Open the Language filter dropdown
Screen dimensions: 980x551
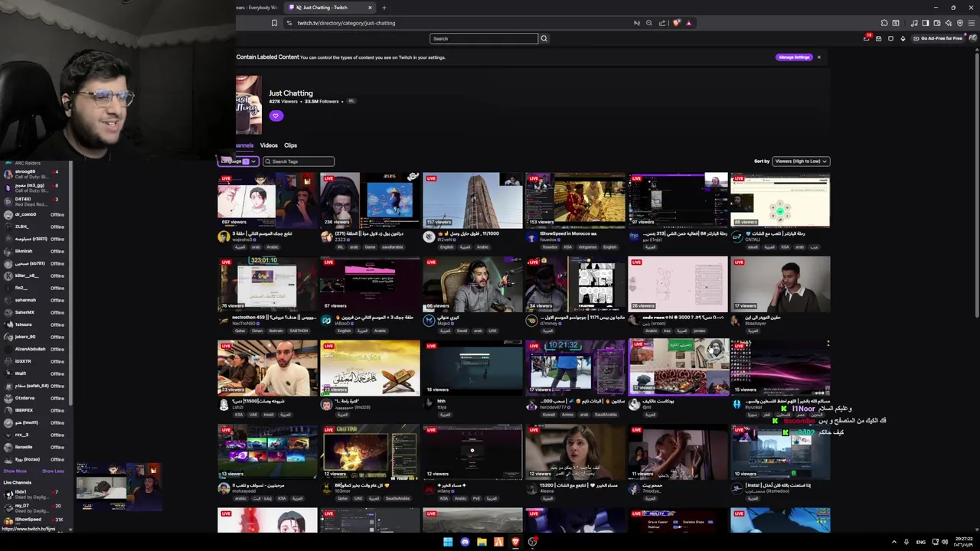pyautogui.click(x=238, y=161)
